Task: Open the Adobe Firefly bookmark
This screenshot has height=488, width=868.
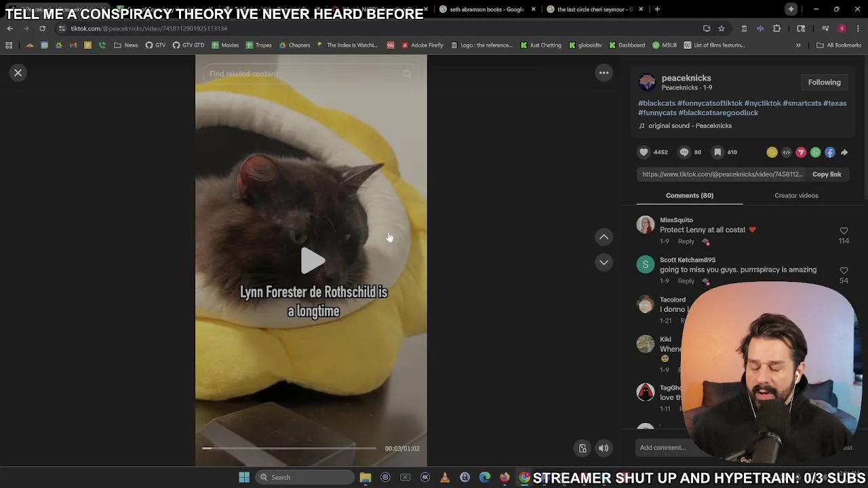Action: (422, 45)
